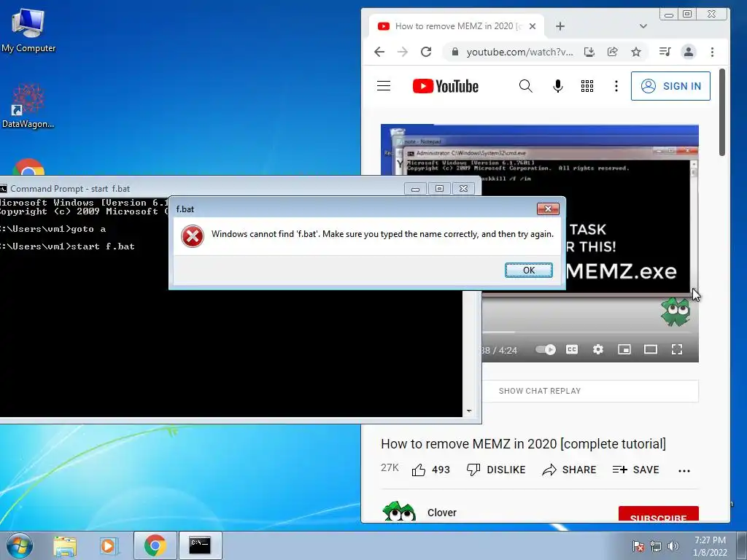Open Windows Media Player from the taskbar
Image resolution: width=747 pixels, height=560 pixels.
[109, 545]
